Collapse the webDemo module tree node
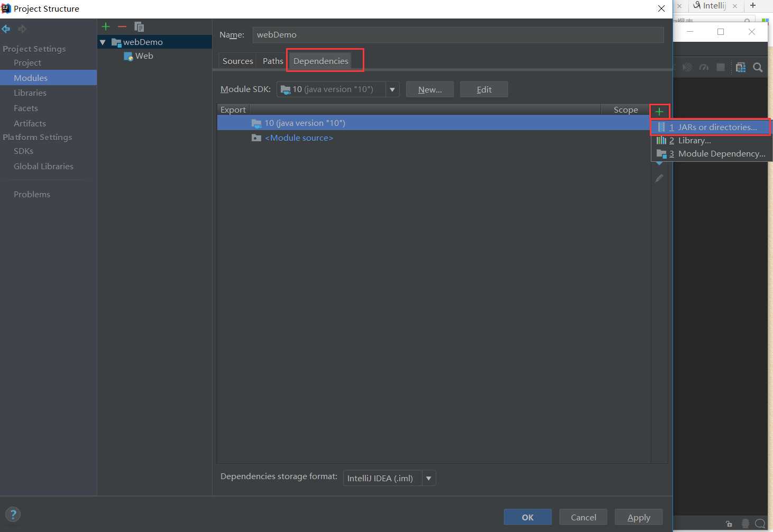Screen dimensions: 773x532 click(103, 42)
